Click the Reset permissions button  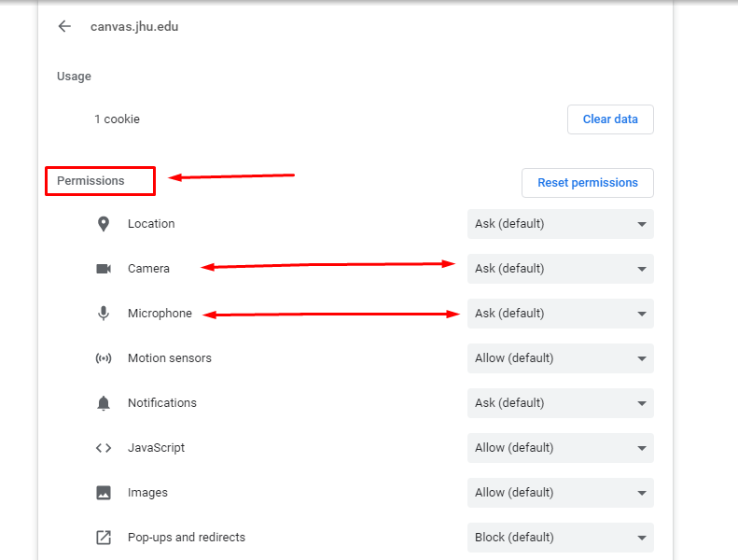click(588, 183)
